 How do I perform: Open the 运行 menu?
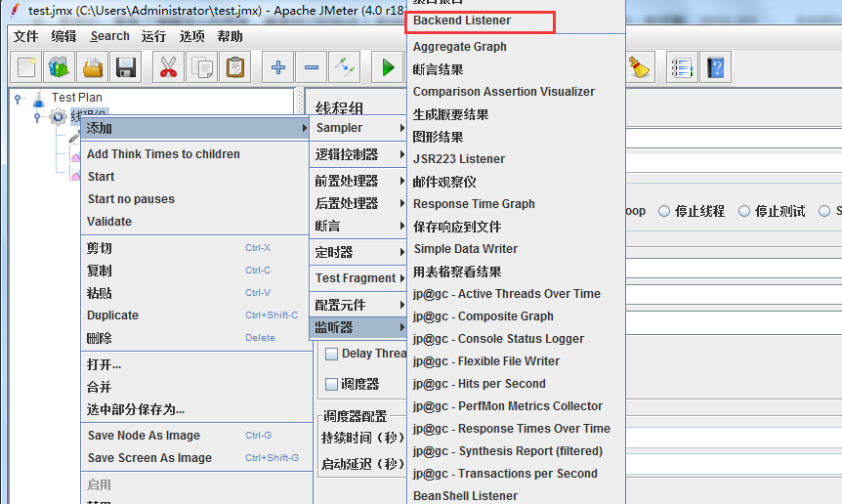153,36
